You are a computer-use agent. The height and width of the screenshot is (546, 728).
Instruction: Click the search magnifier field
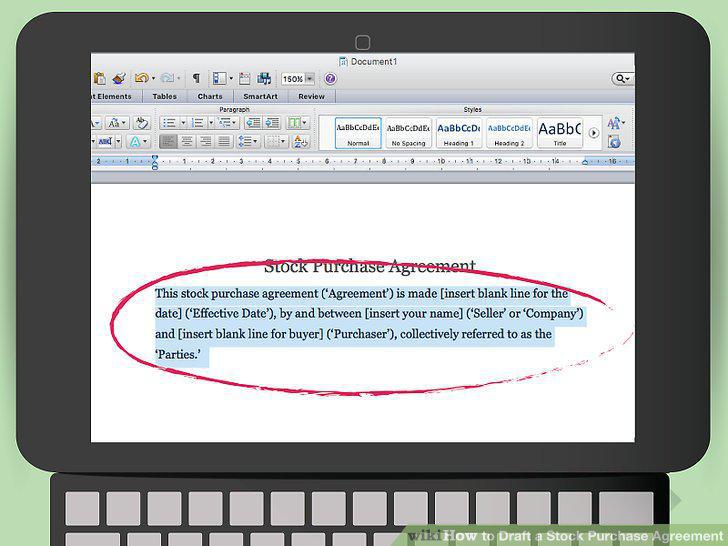[x=623, y=79]
